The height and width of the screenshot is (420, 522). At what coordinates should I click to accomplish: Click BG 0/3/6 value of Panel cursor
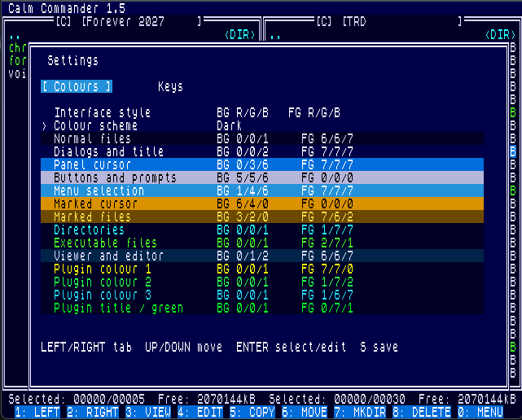tap(243, 164)
